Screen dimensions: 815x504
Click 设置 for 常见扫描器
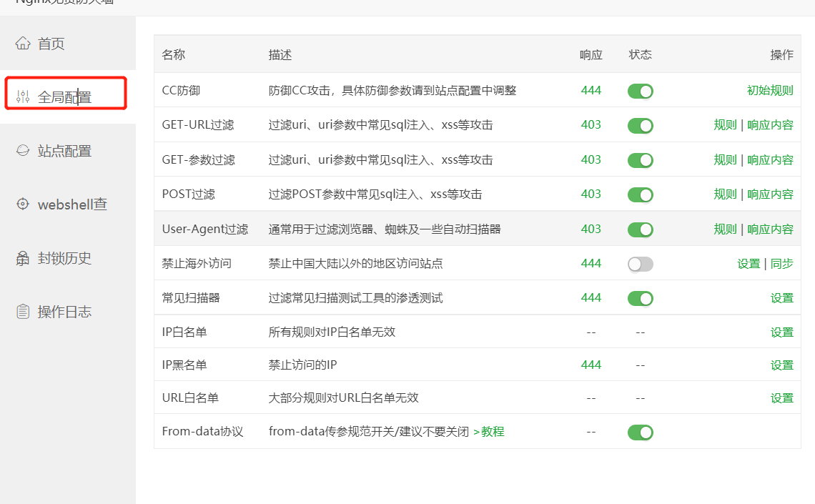pyautogui.click(x=781, y=297)
